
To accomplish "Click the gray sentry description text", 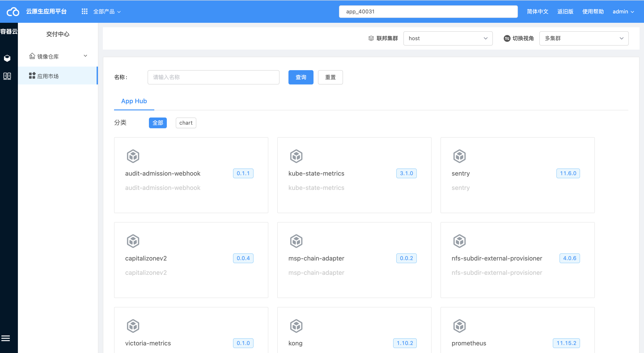I will tap(460, 188).
